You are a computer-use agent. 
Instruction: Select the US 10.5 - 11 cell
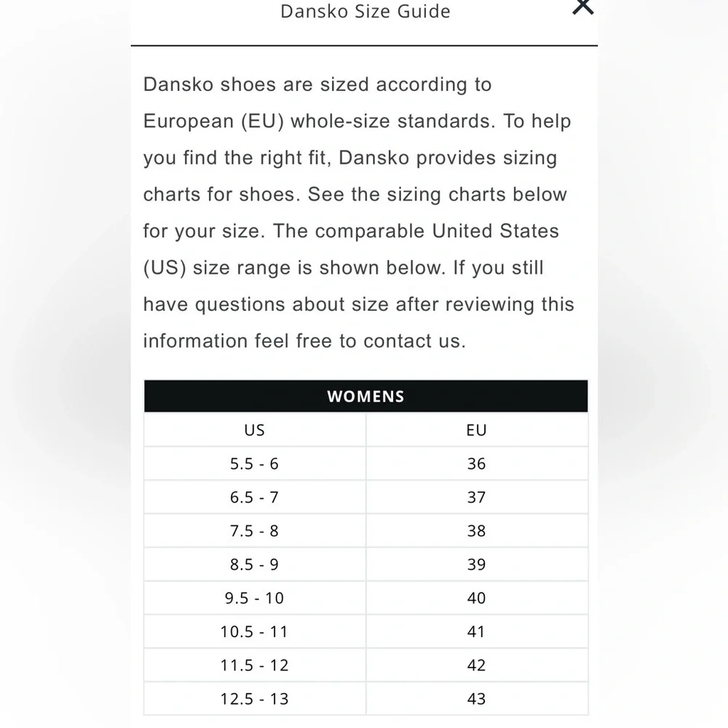(x=254, y=631)
